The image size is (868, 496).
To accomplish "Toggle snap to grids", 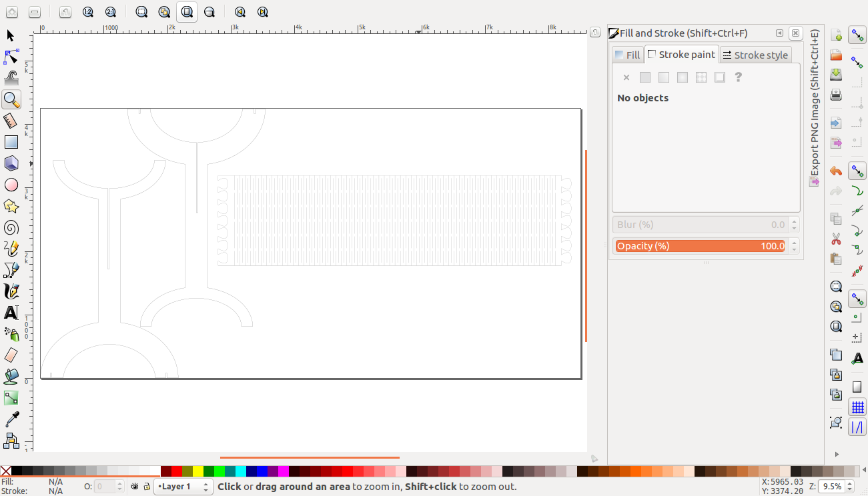I will [857, 407].
